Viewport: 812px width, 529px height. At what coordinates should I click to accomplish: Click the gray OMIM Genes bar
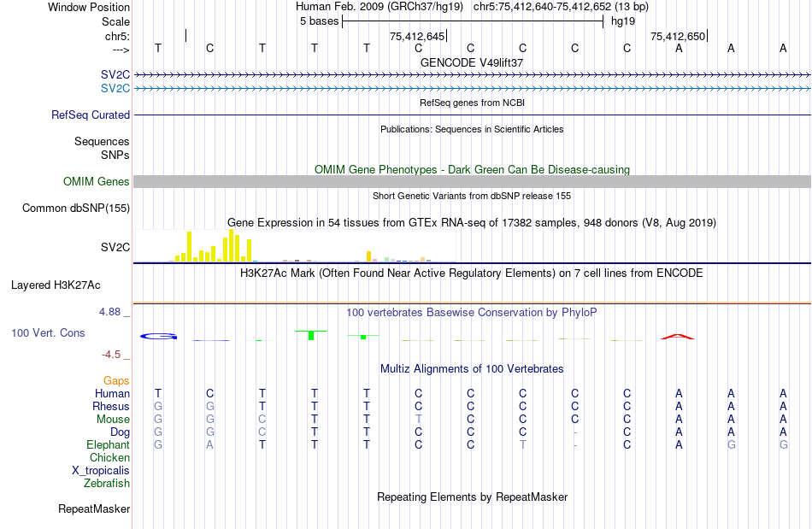click(473, 181)
